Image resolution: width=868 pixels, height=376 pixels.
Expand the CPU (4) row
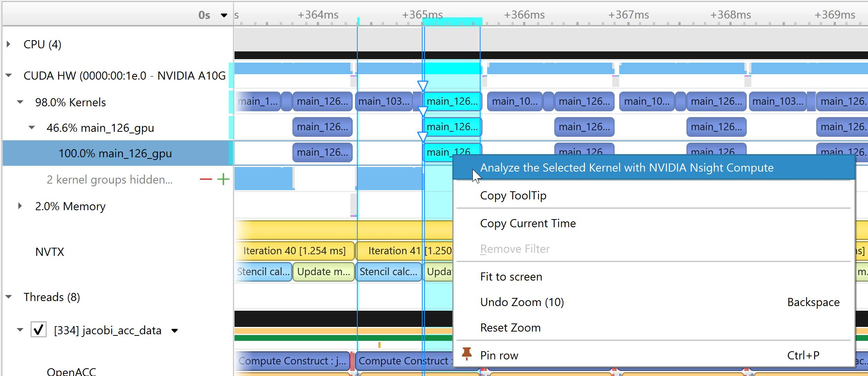coord(8,44)
